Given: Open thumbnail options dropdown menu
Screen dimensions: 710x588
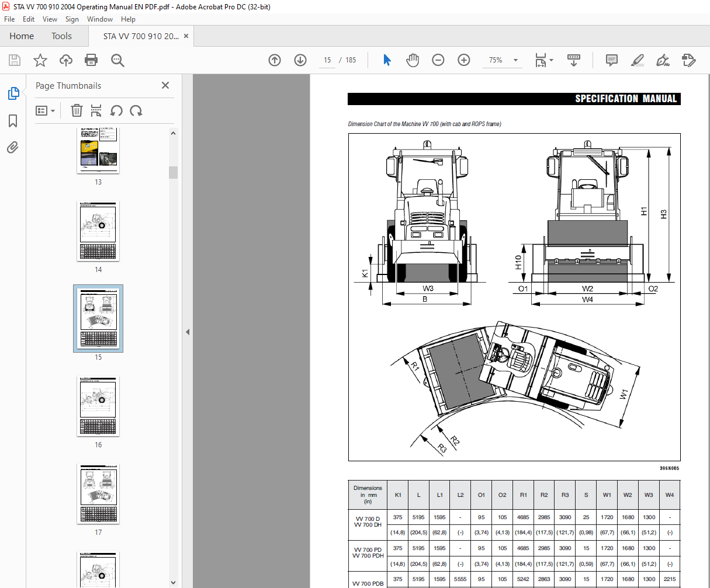Looking at the screenshot, I should (x=45, y=110).
